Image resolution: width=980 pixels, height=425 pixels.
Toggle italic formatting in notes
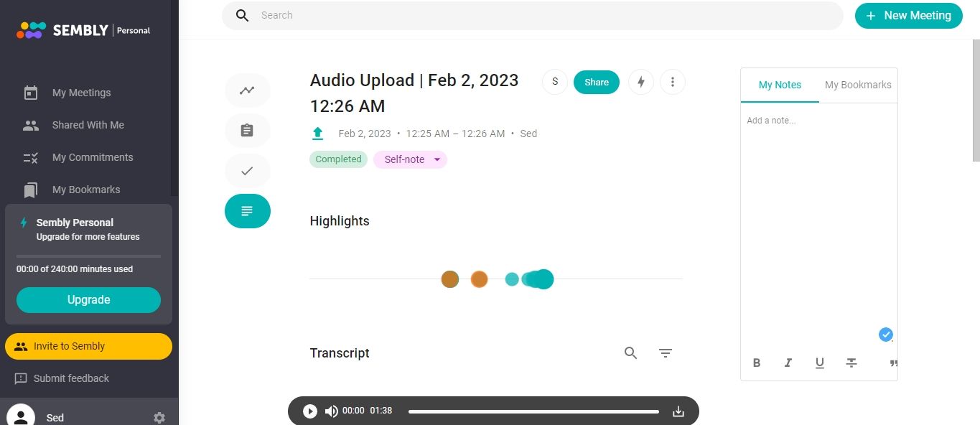click(x=788, y=363)
